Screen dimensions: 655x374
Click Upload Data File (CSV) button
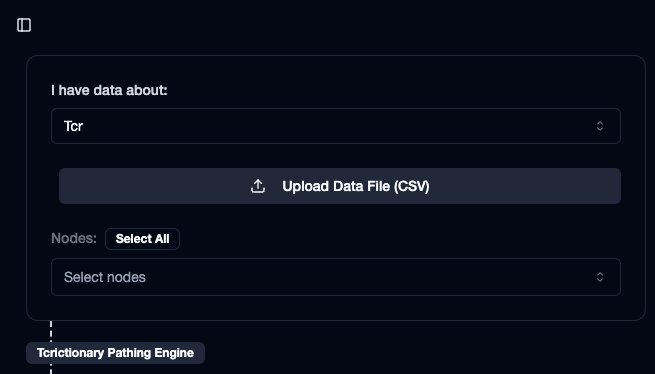pyautogui.click(x=340, y=186)
